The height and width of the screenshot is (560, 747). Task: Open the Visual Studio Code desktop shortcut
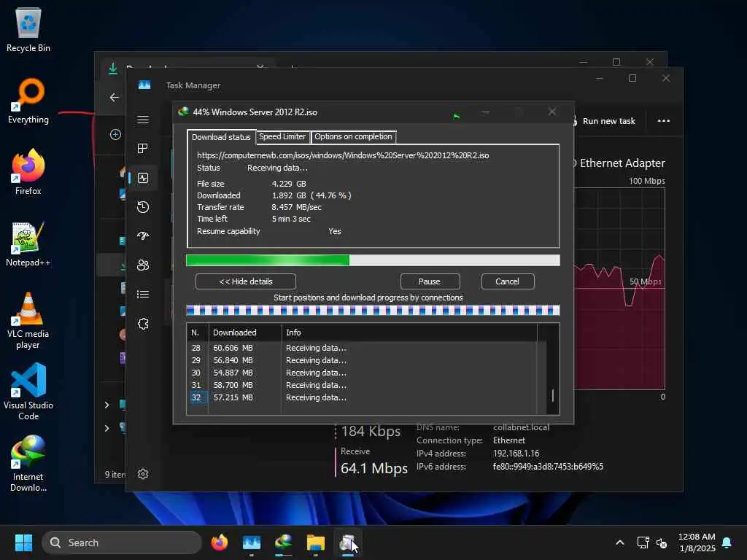28,392
